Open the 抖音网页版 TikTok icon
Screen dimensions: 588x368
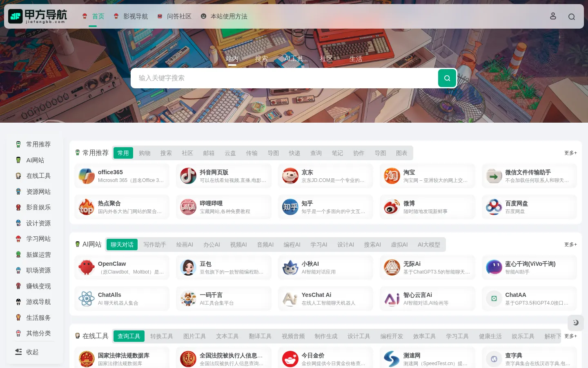[x=188, y=176]
